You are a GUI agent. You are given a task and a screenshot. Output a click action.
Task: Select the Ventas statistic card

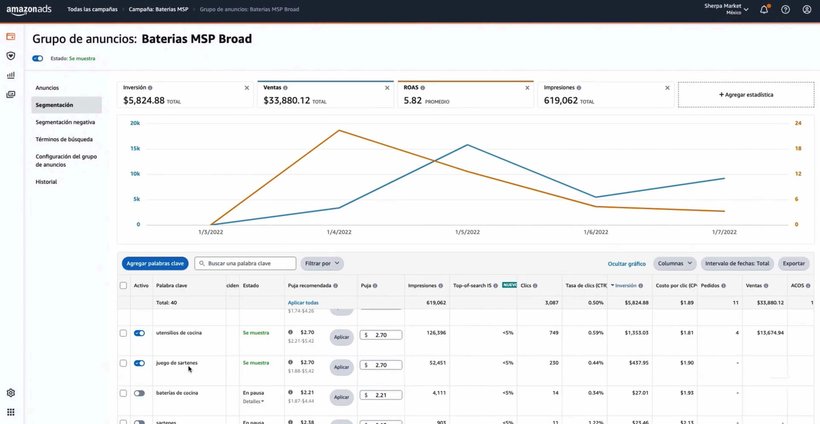[325, 95]
